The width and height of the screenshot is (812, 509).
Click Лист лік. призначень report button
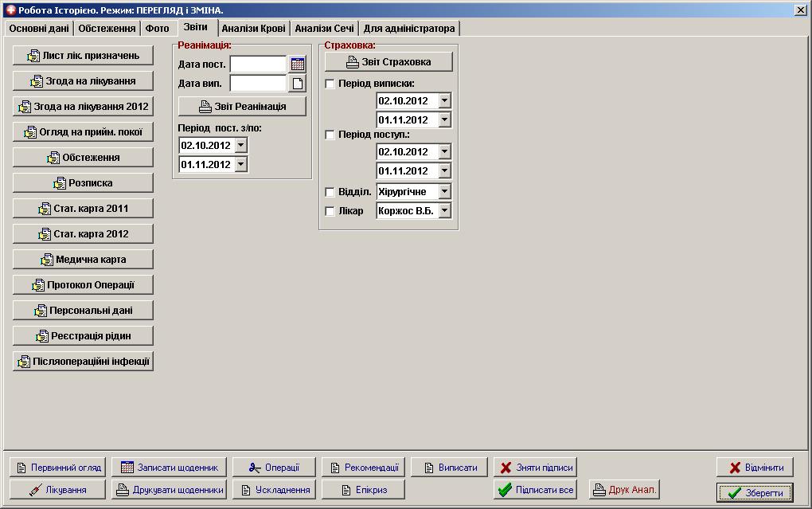[x=83, y=56]
